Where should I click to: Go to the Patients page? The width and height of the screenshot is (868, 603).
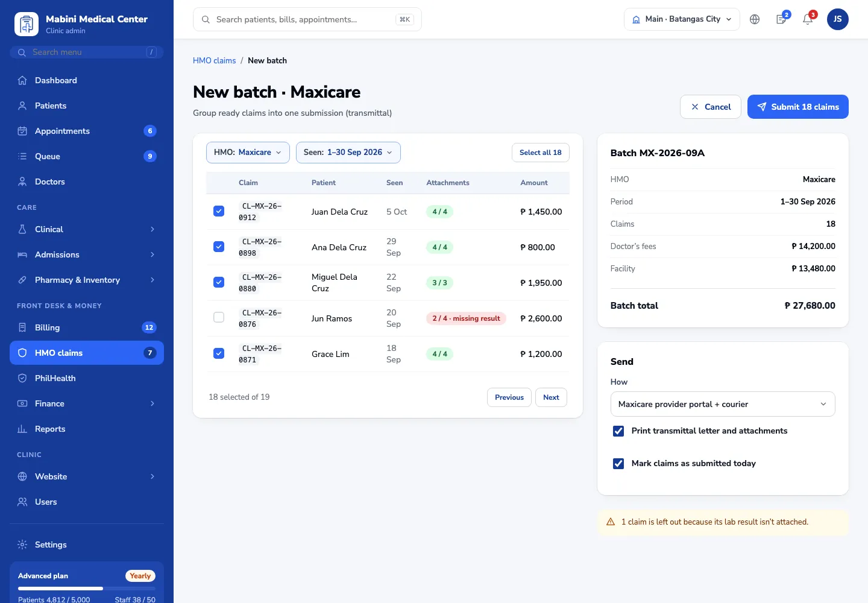pos(87,106)
